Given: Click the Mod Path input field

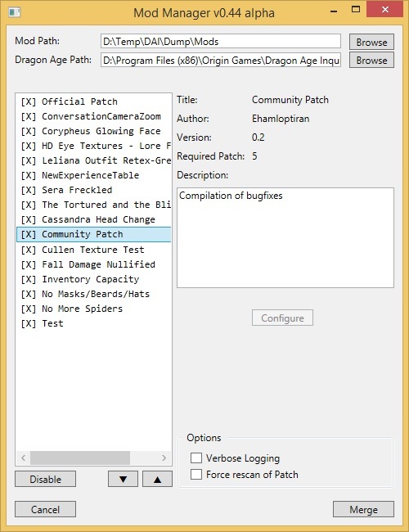Looking at the screenshot, I should [221, 42].
